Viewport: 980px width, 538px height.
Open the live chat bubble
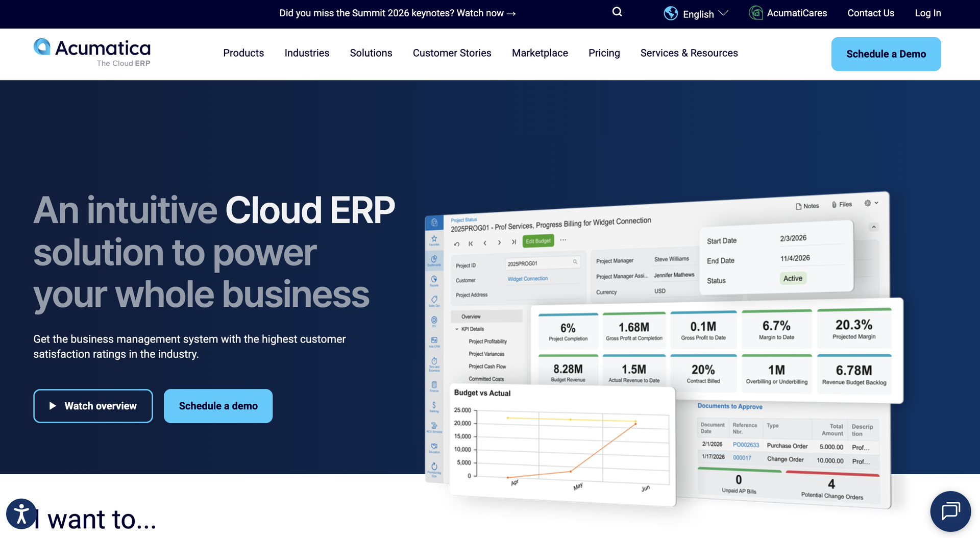coord(950,511)
